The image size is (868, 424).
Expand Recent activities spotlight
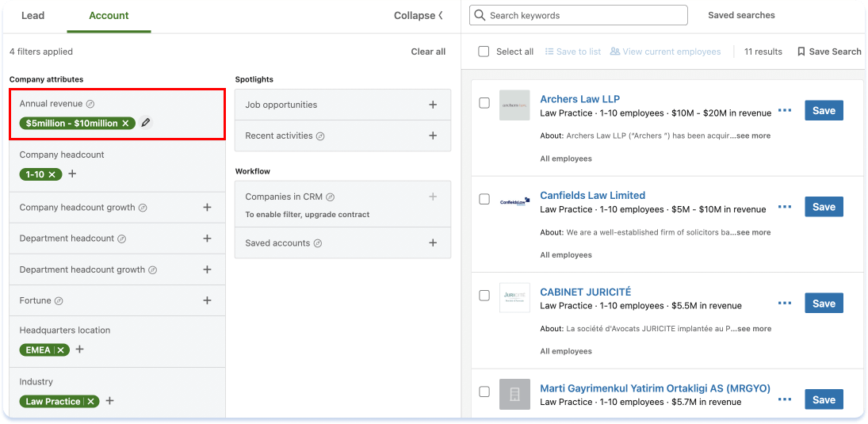tap(433, 136)
